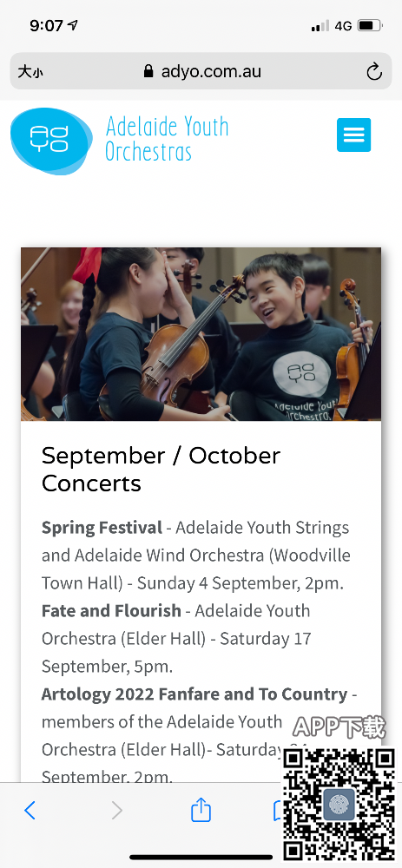Tap the September / October Concerts heading

coord(161,470)
